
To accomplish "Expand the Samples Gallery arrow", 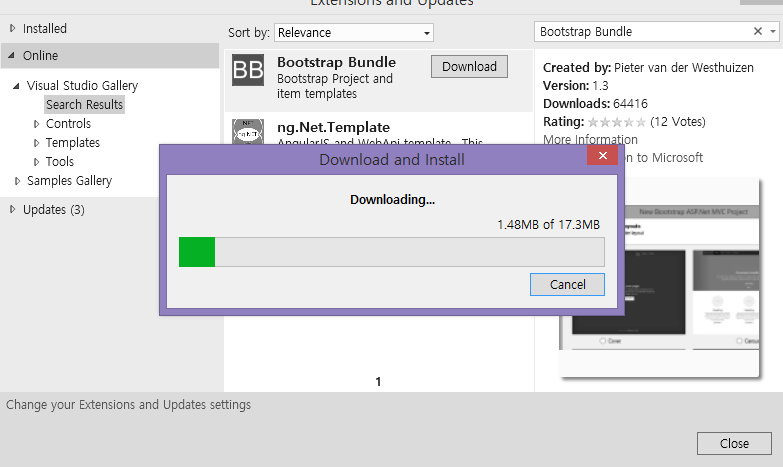I will pos(17,181).
